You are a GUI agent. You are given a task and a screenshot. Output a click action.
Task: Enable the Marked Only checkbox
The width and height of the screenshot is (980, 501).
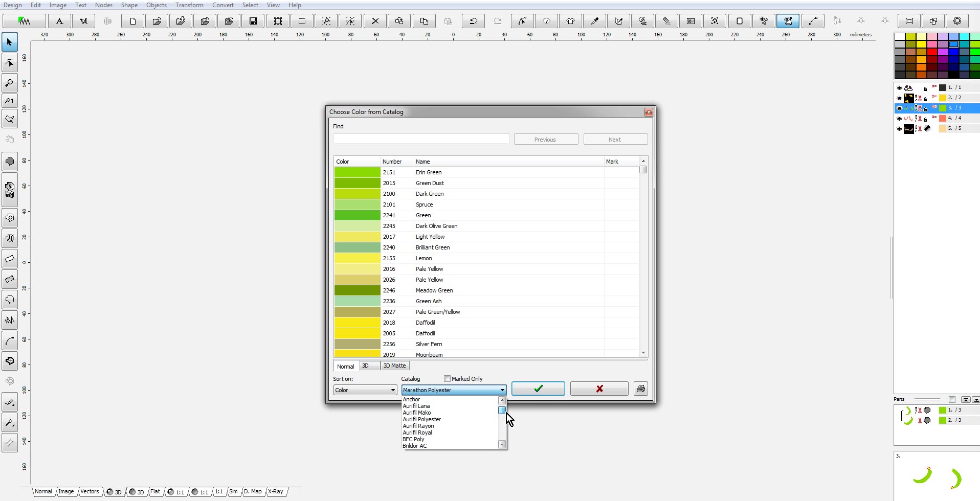click(x=447, y=378)
